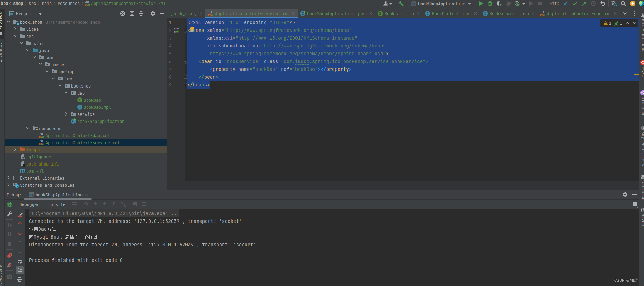Switch to ApplicationContext-dao.xml tab
644x286 pixels.
(x=579, y=13)
